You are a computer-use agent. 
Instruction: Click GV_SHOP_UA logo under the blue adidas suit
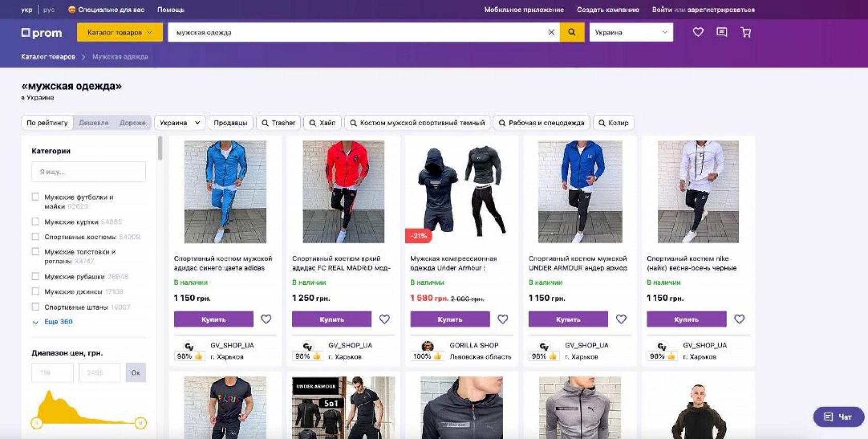coord(189,346)
